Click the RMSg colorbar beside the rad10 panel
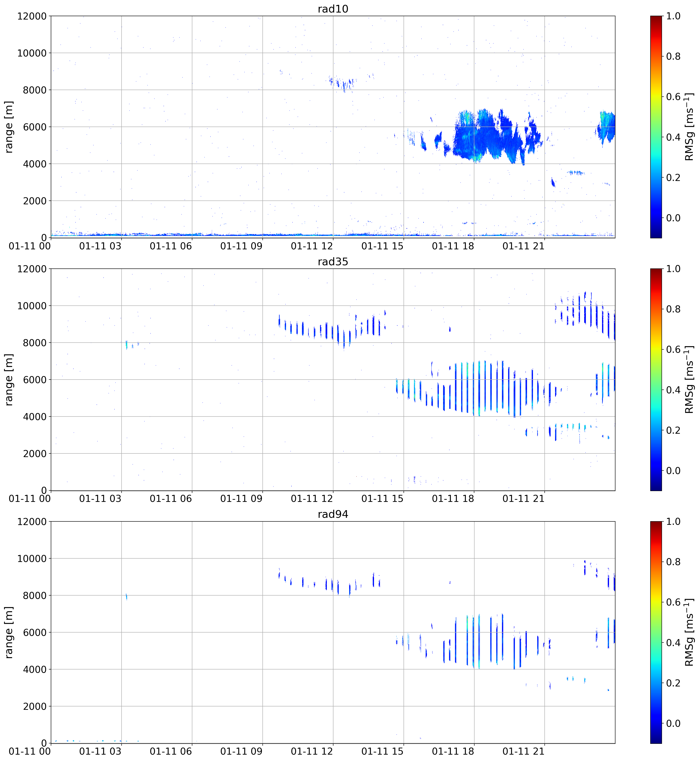Screen dimensions: 700x761 coord(656,127)
